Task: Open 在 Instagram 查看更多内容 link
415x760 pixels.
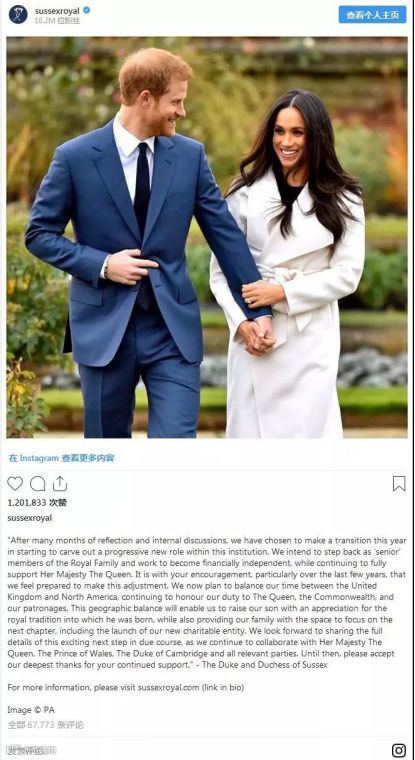Action: (62, 458)
